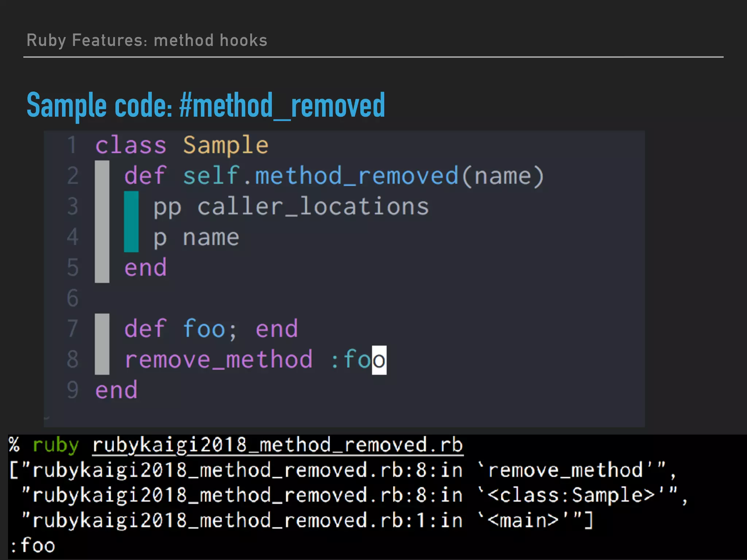Viewport: 747px width, 560px height.
Task: Click 'remove_method' on line 8
Action: [218, 359]
